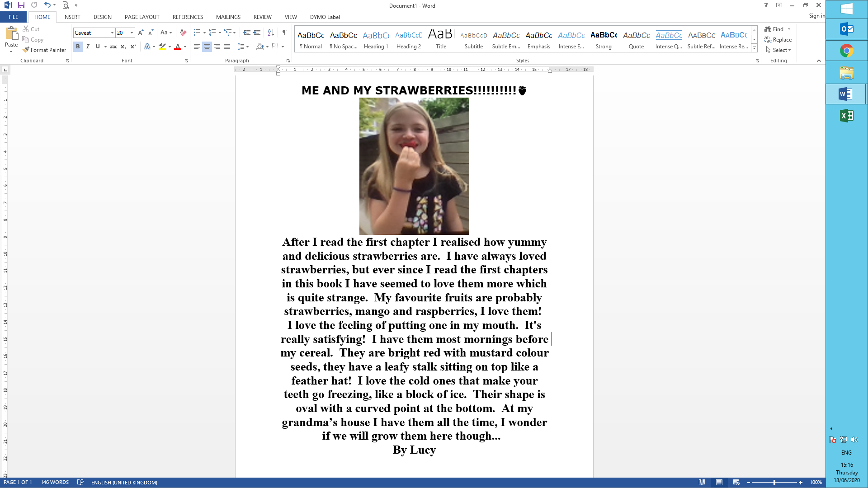Viewport: 868px width, 488px height.
Task: Open Word Help with the question mark icon
Action: click(x=766, y=5)
